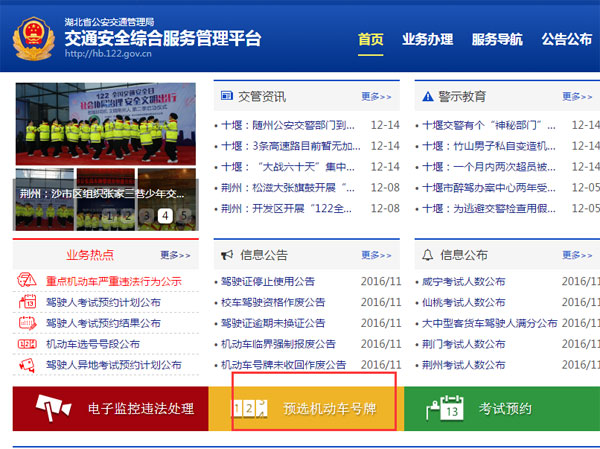
Task: Click the calendar 13 icon in green banner
Action: click(x=445, y=408)
